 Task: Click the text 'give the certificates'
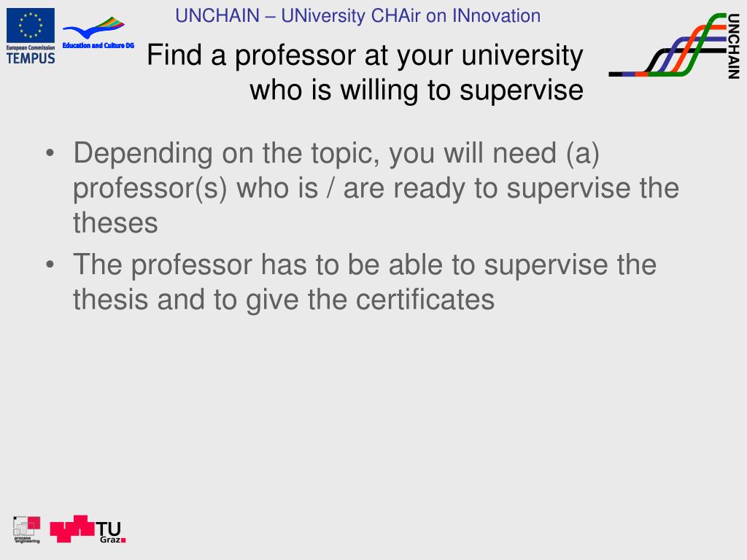pyautogui.click(x=370, y=300)
